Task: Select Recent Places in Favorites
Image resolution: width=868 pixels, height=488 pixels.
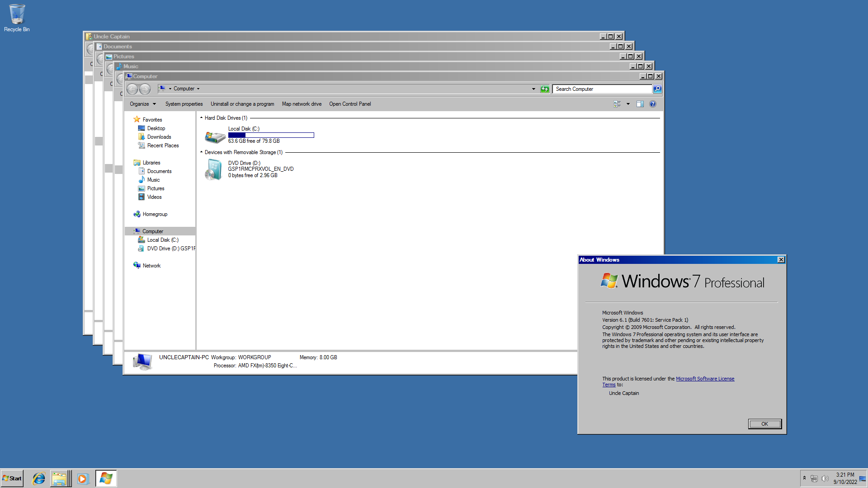Action: [x=162, y=145]
